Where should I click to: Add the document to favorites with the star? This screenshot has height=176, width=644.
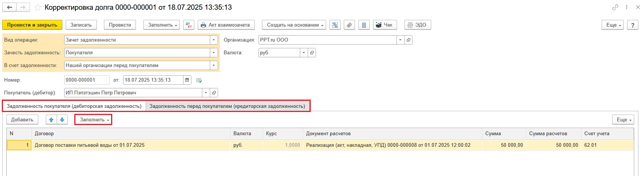pyautogui.click(x=38, y=7)
